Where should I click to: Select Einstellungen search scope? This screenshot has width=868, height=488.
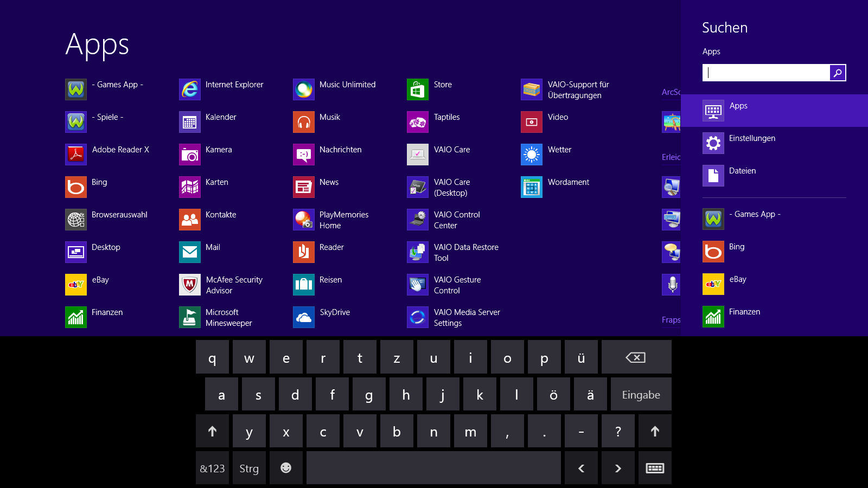[x=774, y=143]
